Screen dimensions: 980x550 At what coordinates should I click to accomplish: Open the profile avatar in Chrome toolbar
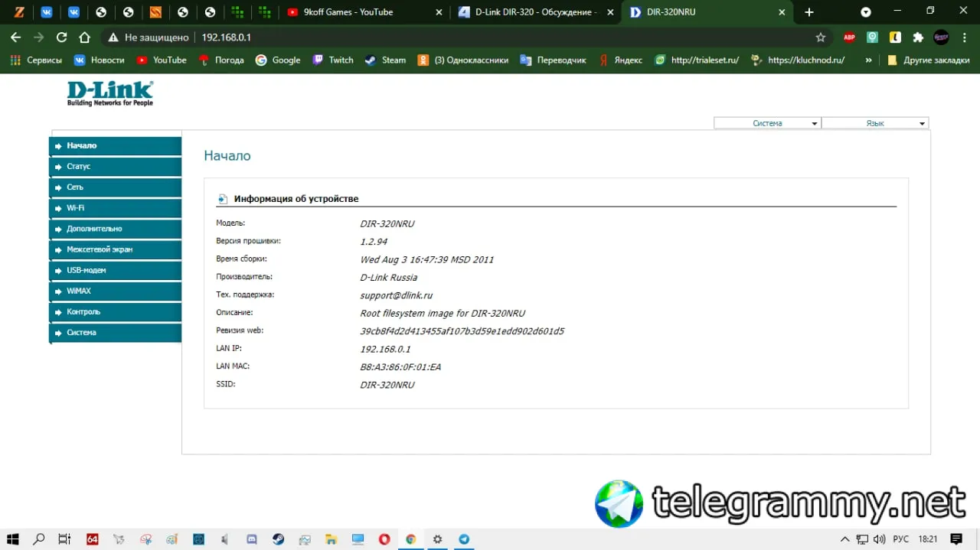tap(941, 37)
